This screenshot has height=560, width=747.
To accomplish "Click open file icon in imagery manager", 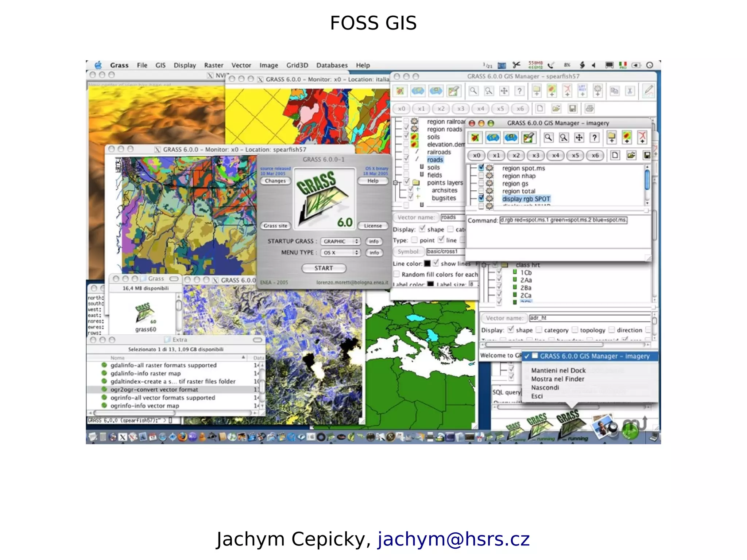I will click(631, 155).
